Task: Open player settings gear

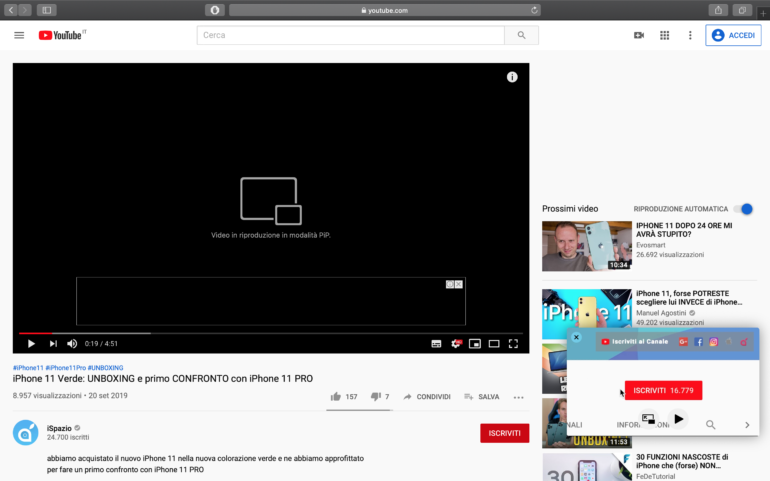Action: [456, 344]
